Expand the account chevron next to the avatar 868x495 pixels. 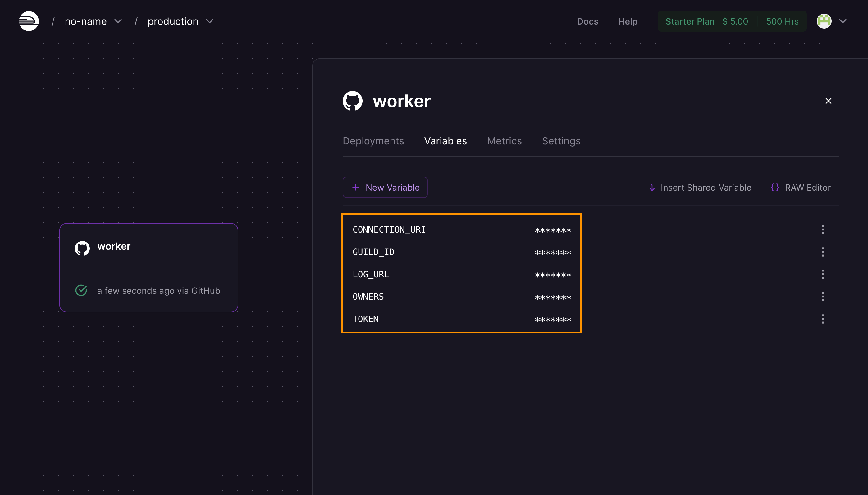click(x=843, y=21)
